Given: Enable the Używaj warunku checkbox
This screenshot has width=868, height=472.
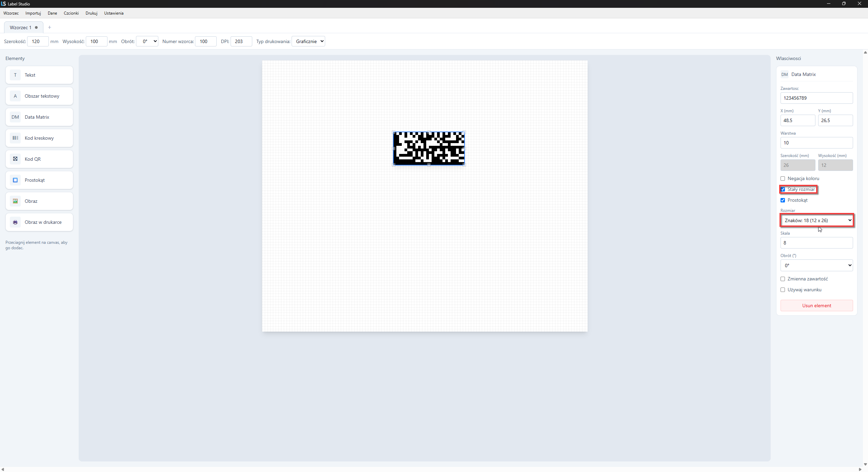Looking at the screenshot, I should click(x=783, y=290).
